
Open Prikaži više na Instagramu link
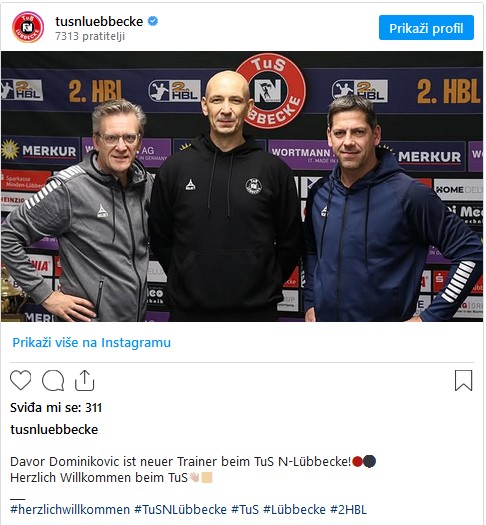(91, 343)
